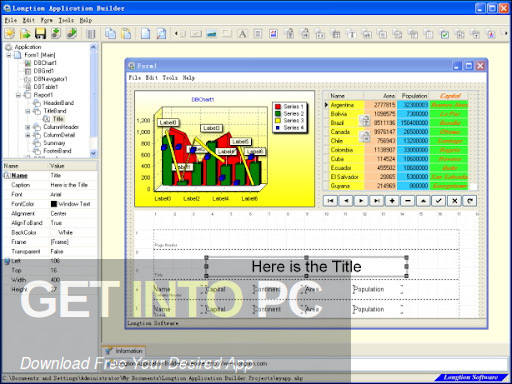The image size is (512, 384).
Task: Open the Tools menu of Application Builder
Action: pos(66,20)
